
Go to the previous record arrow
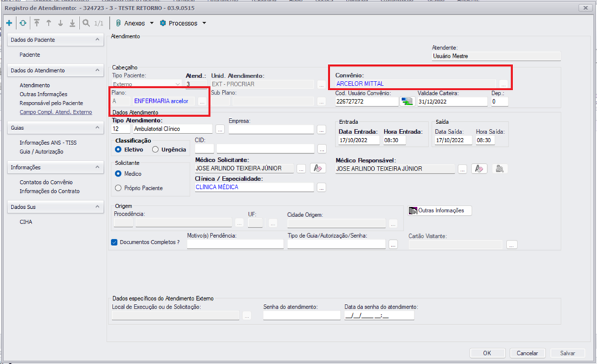pos(49,23)
